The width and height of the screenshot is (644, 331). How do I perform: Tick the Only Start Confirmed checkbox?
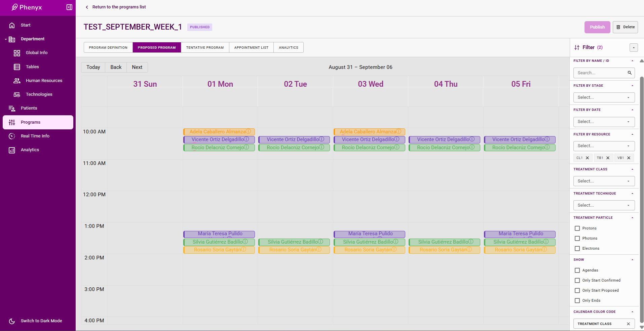coord(577,281)
